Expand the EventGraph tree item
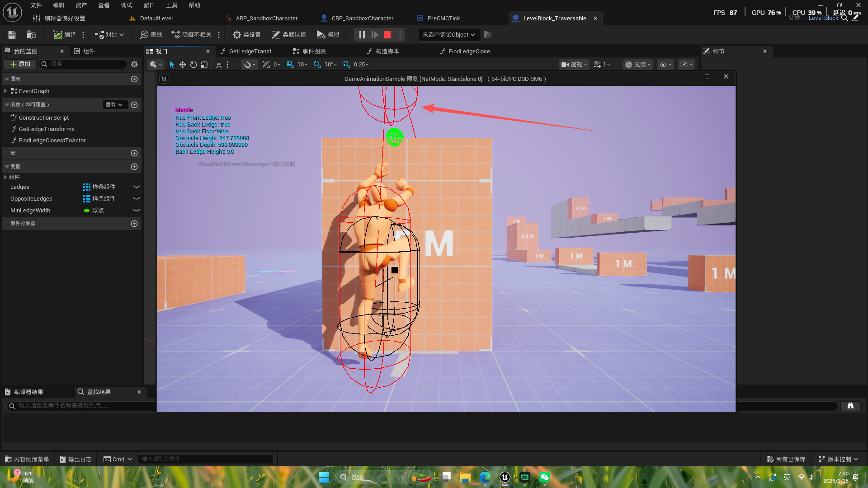Viewport: 868px width, 488px height. coord(5,91)
